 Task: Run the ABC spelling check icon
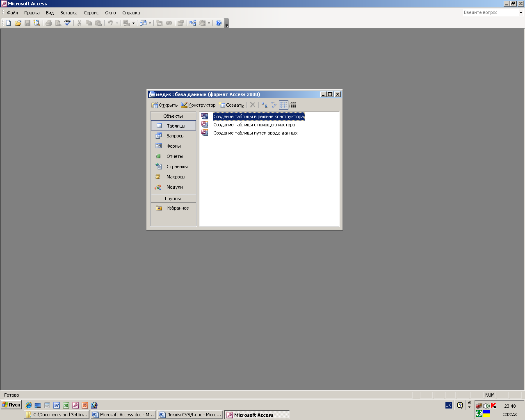(x=67, y=23)
